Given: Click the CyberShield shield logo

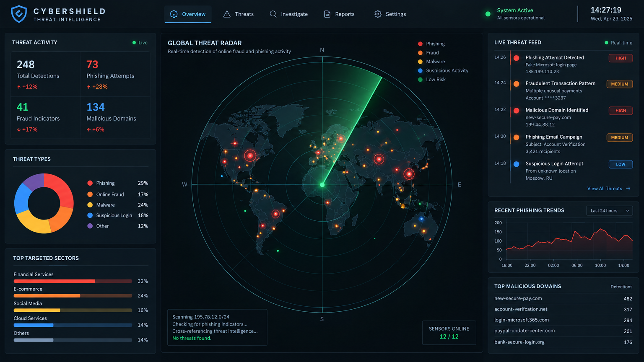Looking at the screenshot, I should pos(19,14).
